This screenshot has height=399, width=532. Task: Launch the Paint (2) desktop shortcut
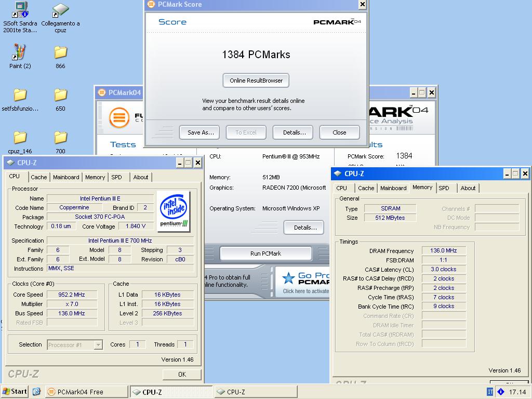tap(20, 56)
